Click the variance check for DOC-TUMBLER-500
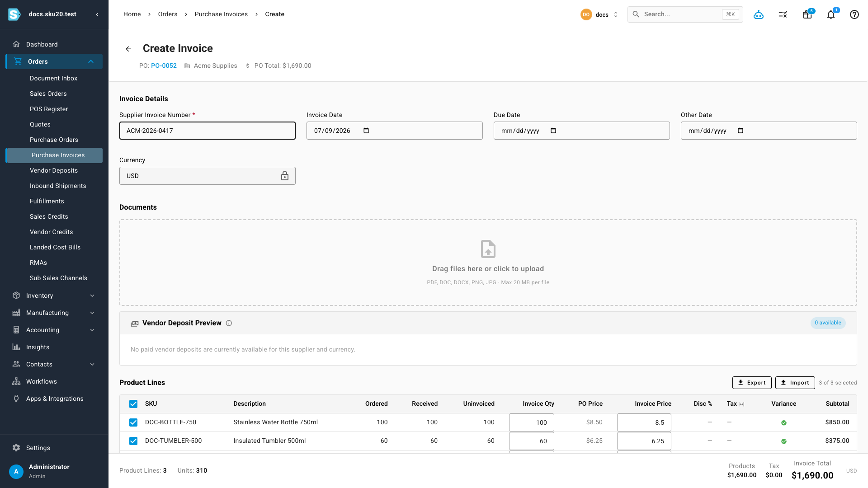Screen dimensions: 868x488 tap(784, 441)
